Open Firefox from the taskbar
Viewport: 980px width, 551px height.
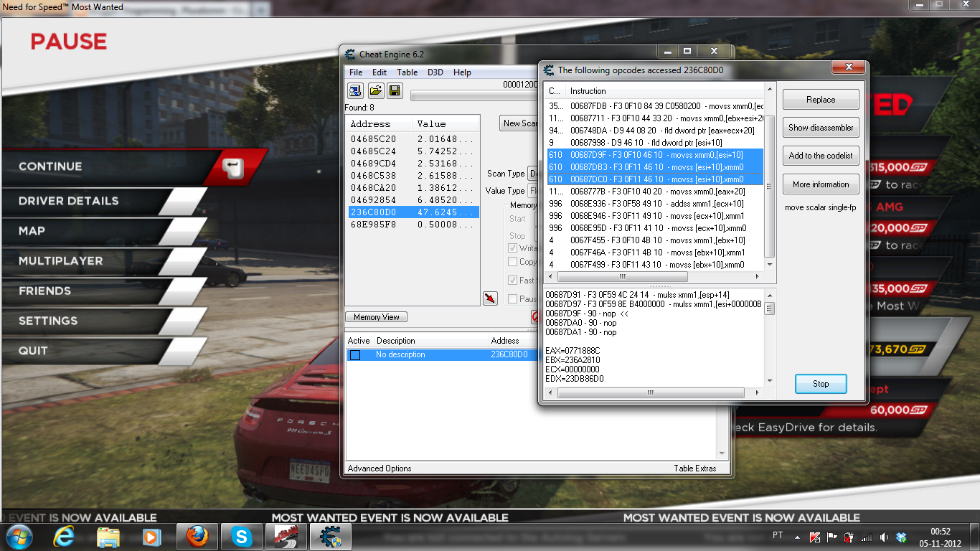pos(196,536)
